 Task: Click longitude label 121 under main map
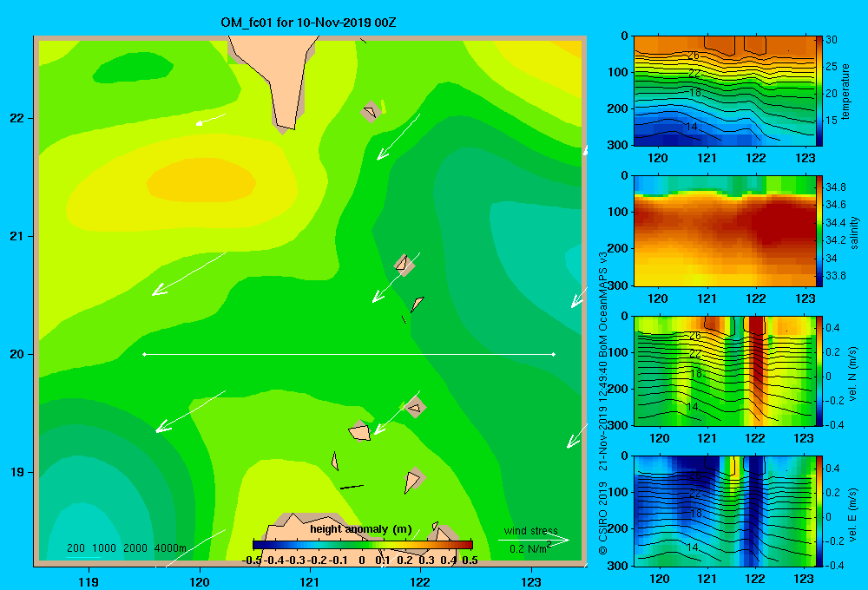point(310,582)
